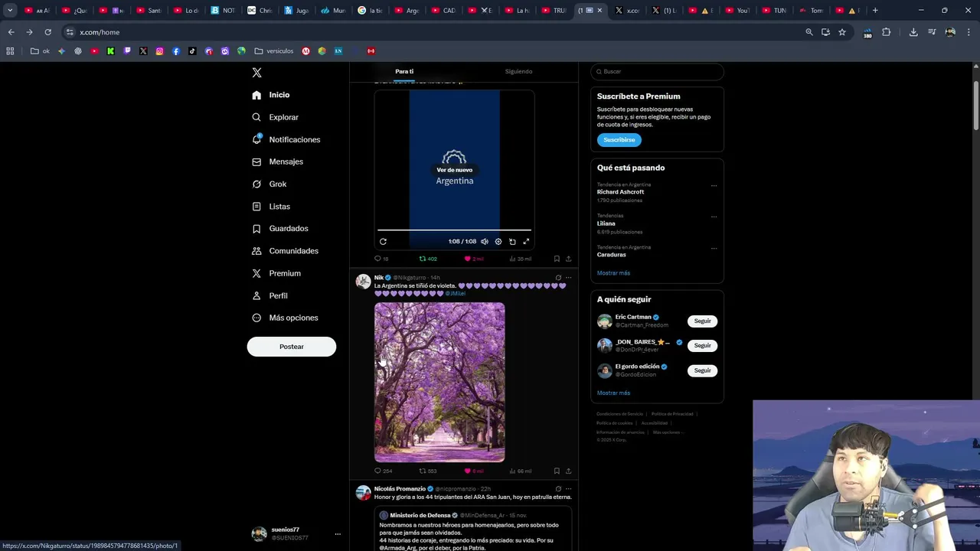Open Guardados bookmarks page
Screen dimensions: 980x551
[x=280, y=228]
